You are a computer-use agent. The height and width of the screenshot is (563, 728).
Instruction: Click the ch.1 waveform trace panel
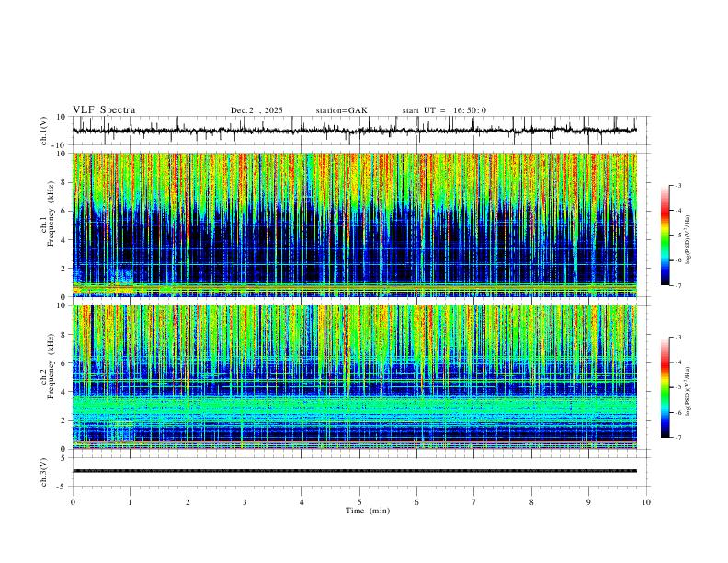pos(359,131)
